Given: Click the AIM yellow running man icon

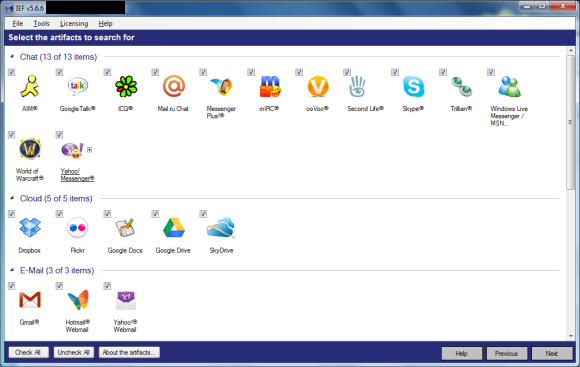Looking at the screenshot, I should 30,86.
